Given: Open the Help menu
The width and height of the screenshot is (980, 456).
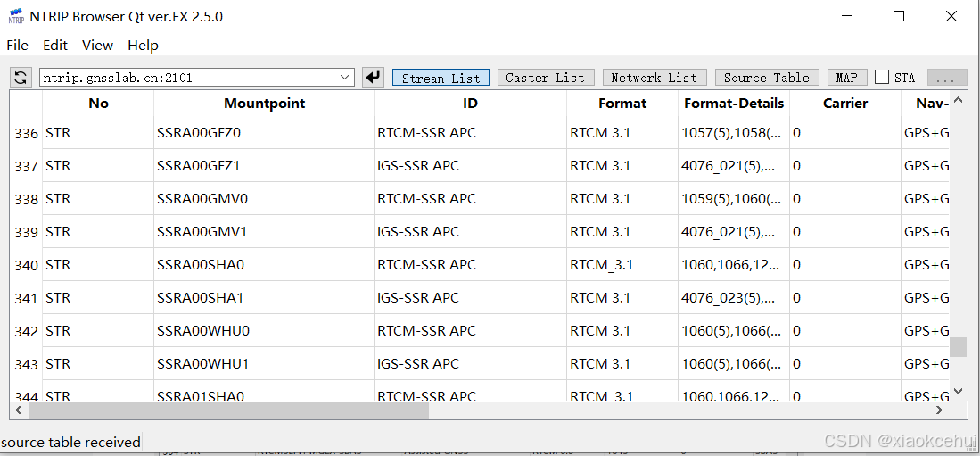Looking at the screenshot, I should click(x=144, y=45).
